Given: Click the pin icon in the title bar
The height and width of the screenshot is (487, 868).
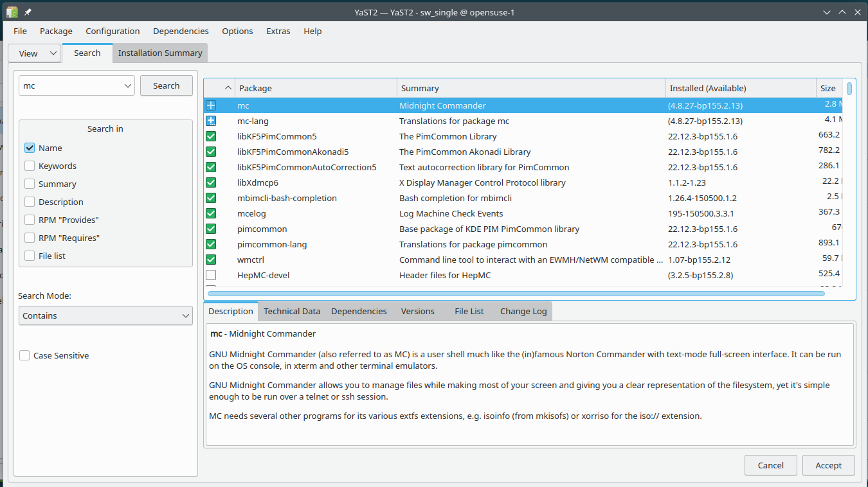Looking at the screenshot, I should coord(28,12).
